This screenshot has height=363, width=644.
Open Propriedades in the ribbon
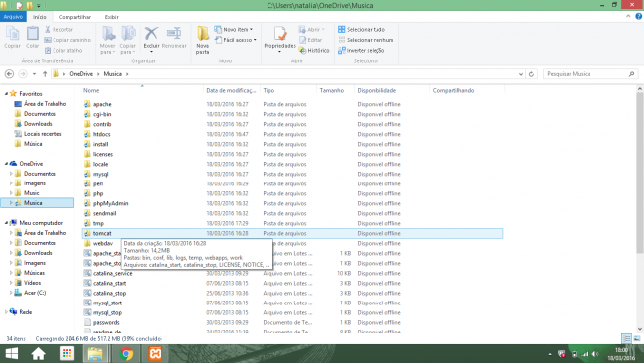(279, 39)
